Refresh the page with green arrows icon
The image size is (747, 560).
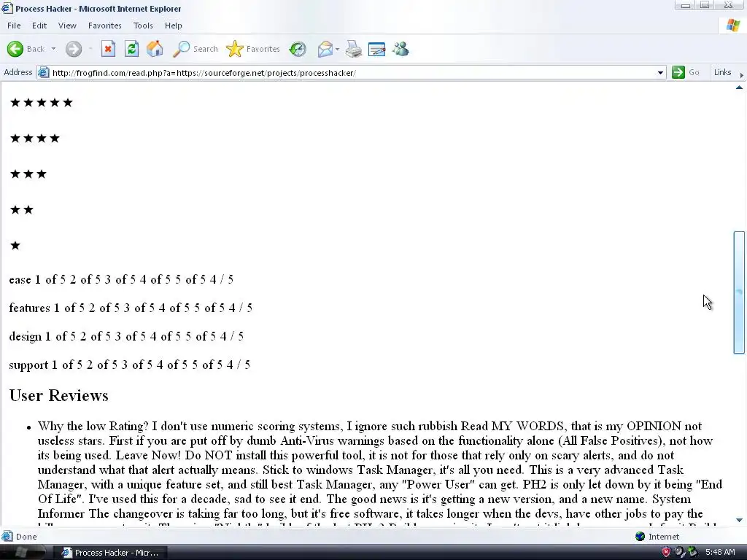pyautogui.click(x=131, y=49)
